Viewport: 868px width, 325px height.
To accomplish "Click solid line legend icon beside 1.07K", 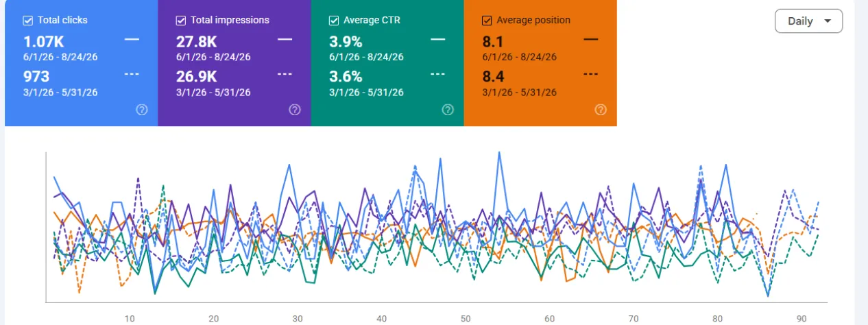I will [x=132, y=40].
